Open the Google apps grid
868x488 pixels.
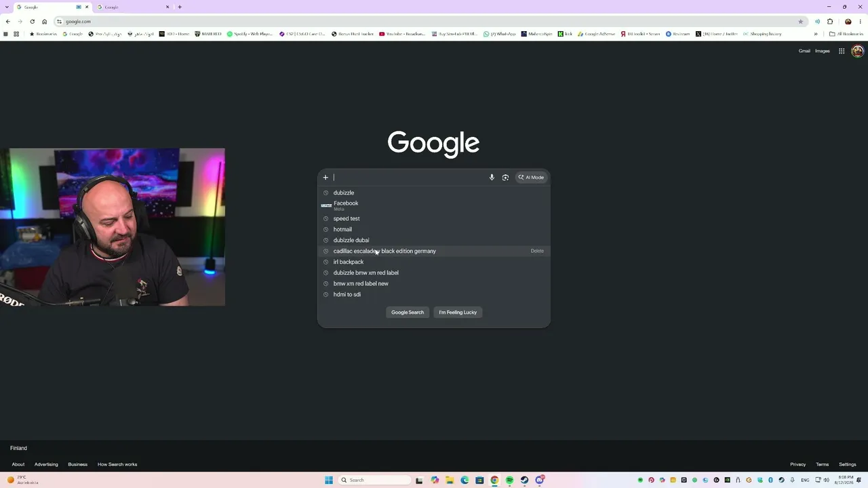pyautogui.click(x=842, y=51)
